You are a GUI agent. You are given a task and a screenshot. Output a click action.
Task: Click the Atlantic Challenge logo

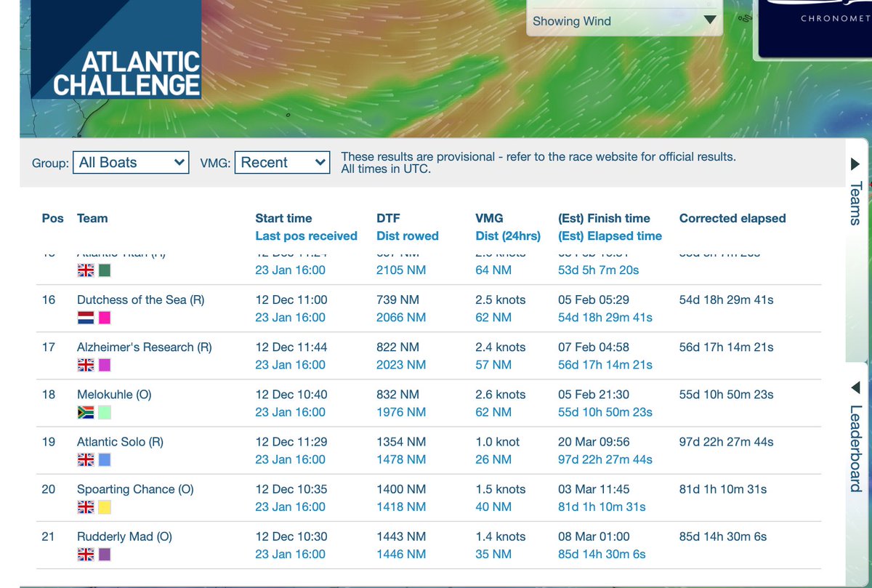point(116,51)
